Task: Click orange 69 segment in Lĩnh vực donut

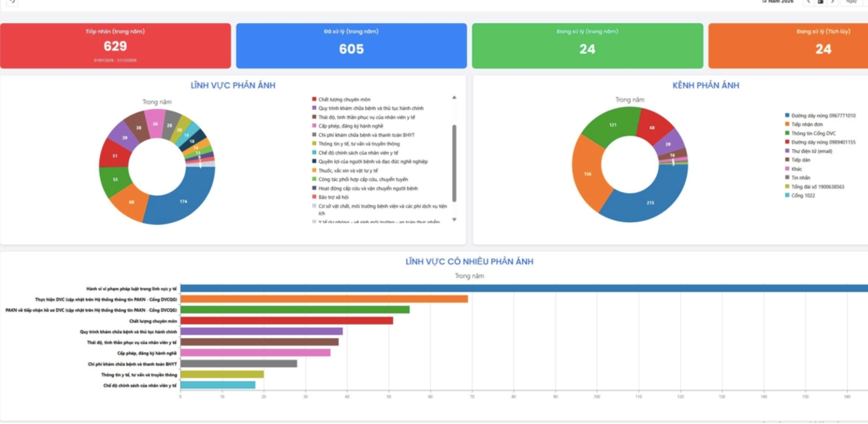Action: [x=131, y=203]
